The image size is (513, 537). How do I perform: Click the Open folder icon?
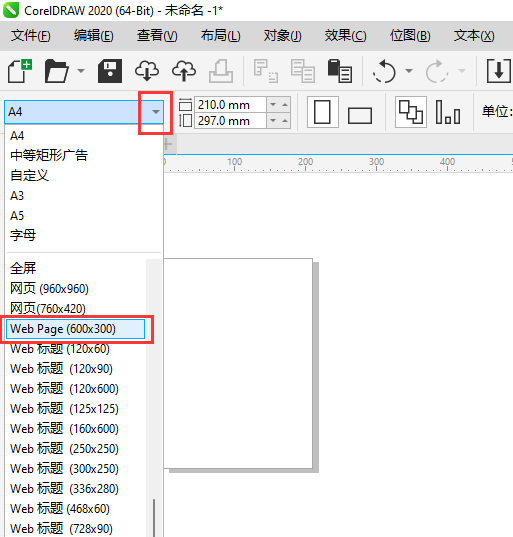[56, 71]
